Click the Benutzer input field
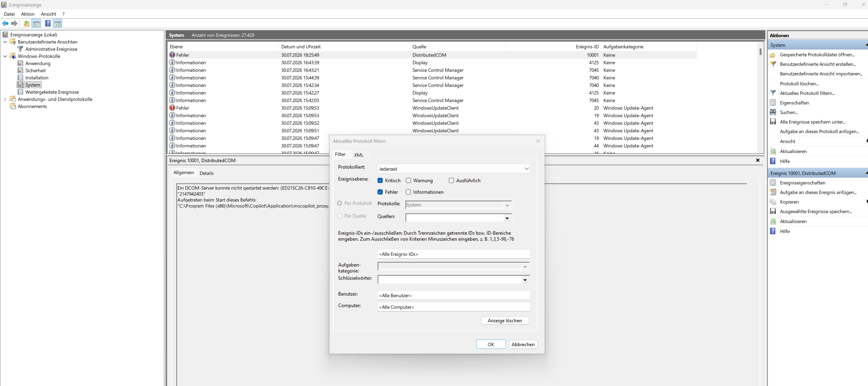868x386 pixels. (x=454, y=295)
